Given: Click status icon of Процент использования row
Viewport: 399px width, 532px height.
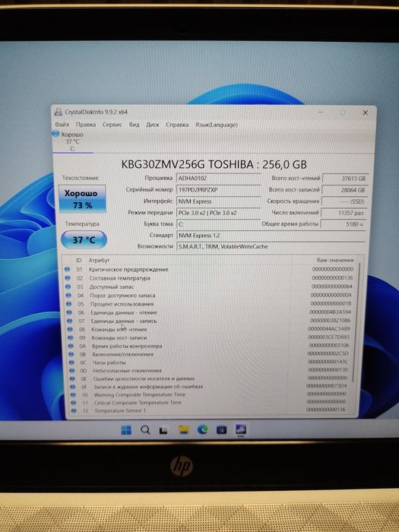Looking at the screenshot, I should [69, 304].
